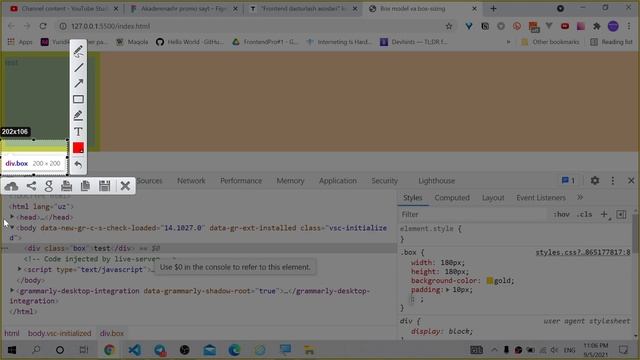Switch to the Performance panel
Viewport: 640px width, 360px height.
pyautogui.click(x=241, y=180)
